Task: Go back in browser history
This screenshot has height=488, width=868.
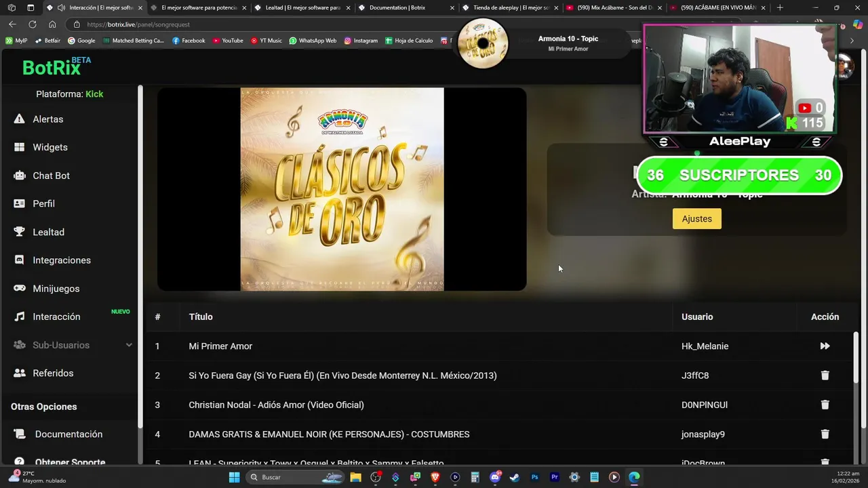Action: [12, 24]
